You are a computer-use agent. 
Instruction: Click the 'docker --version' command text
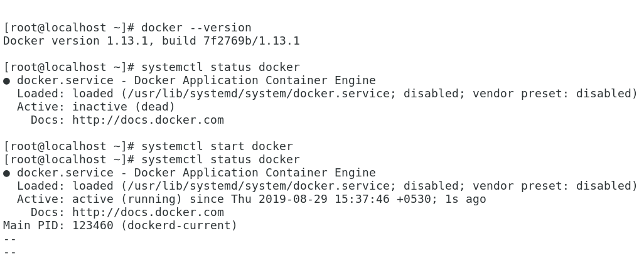pos(196,28)
